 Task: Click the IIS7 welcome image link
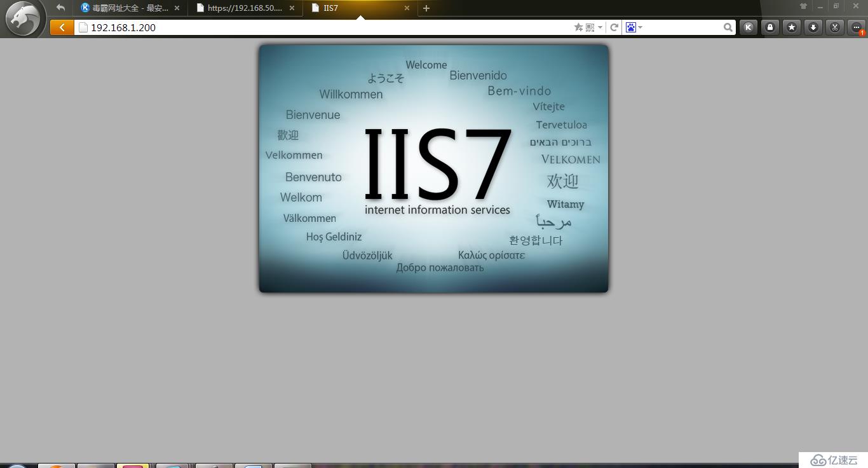tap(434, 169)
